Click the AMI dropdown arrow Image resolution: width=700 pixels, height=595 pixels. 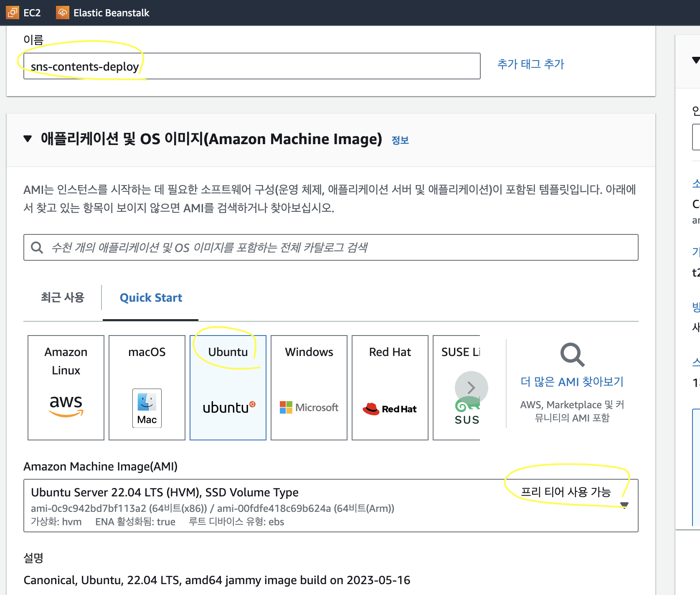624,506
